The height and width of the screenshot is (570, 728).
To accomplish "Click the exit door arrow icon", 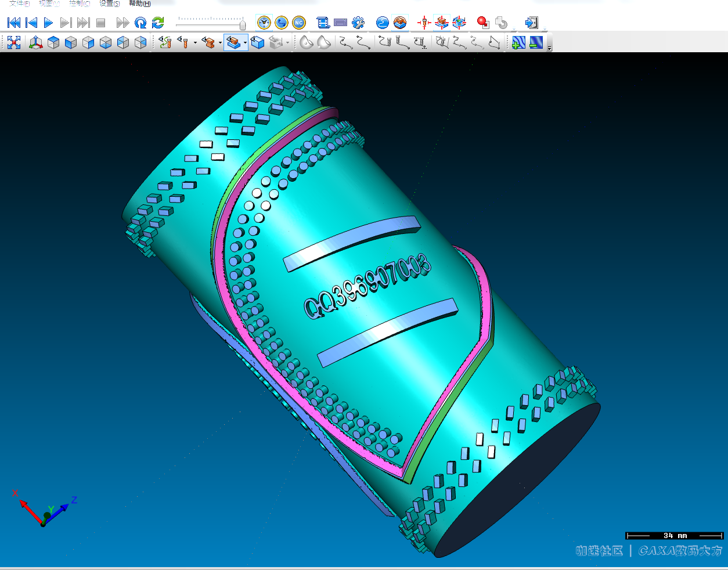I will pos(531,23).
